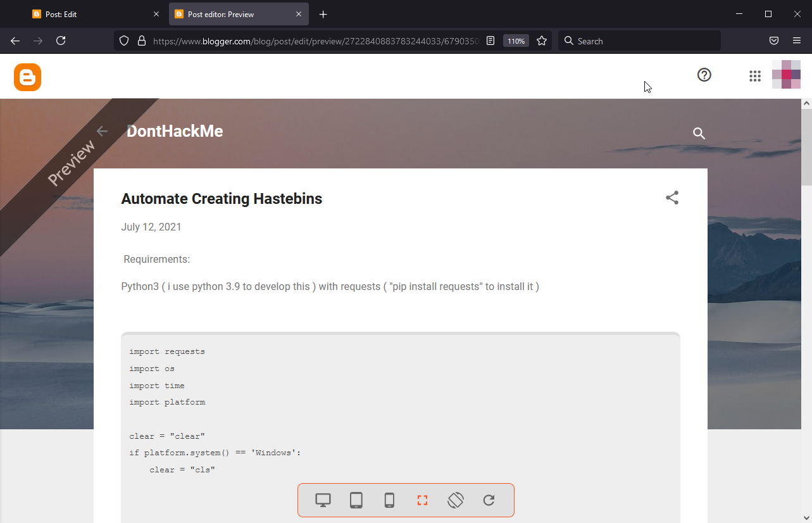
Task: Exit preview using the header back arrow
Action: coord(102,131)
